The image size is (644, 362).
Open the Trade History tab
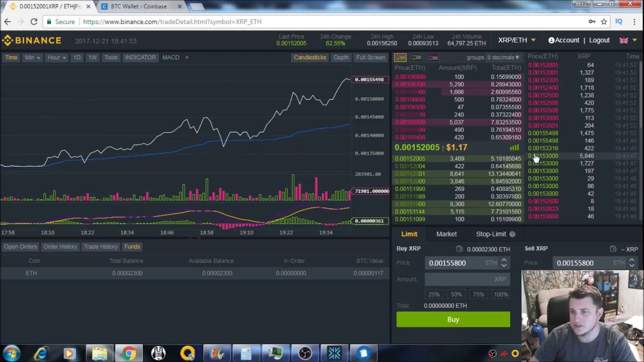coord(101,246)
